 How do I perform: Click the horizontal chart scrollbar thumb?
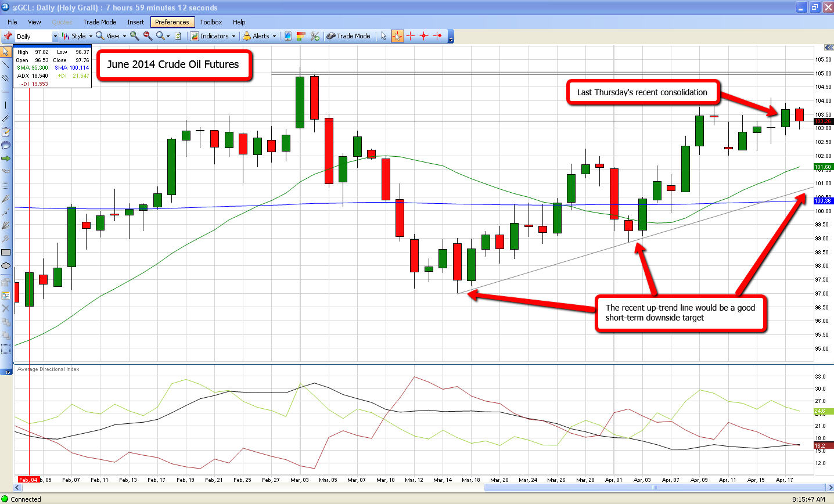(653, 488)
